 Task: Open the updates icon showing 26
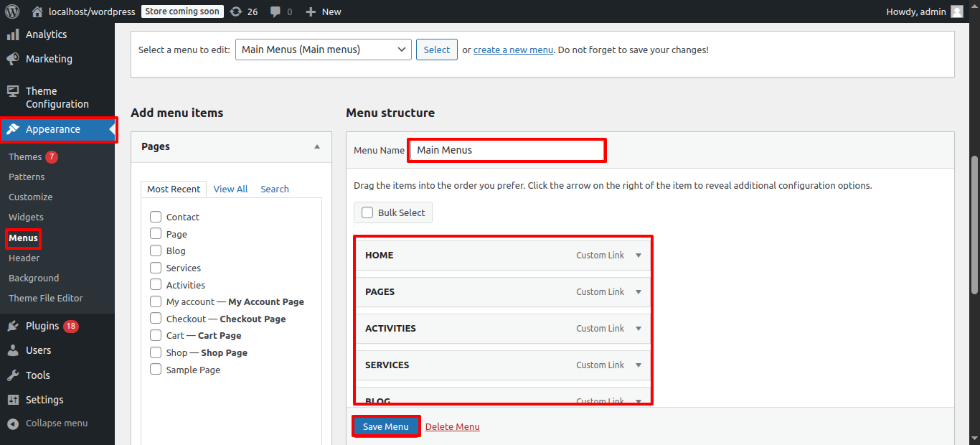coord(235,11)
